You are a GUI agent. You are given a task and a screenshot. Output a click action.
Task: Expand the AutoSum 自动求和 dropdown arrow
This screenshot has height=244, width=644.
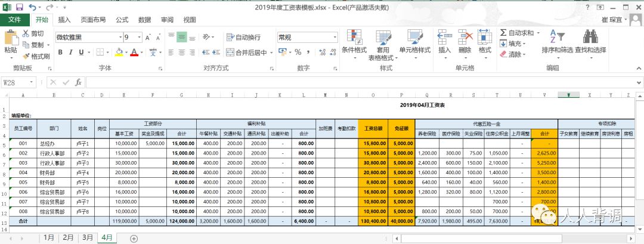click(x=538, y=33)
